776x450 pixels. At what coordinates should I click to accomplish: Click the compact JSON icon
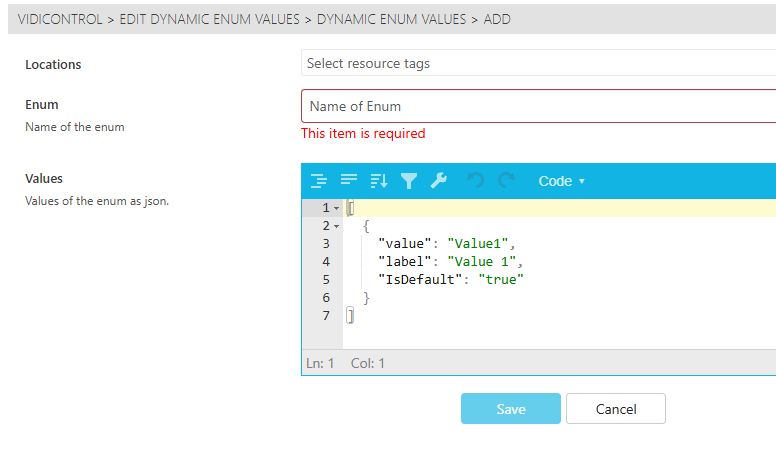[x=349, y=181]
